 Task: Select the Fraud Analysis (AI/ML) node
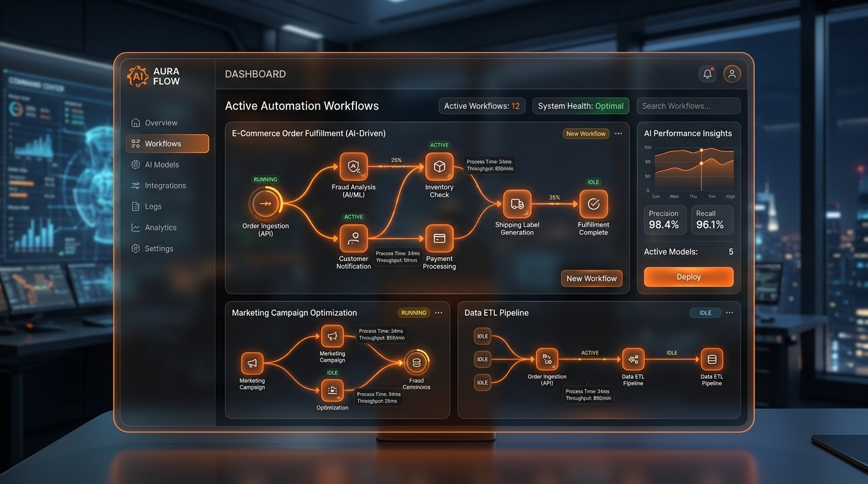(x=353, y=167)
